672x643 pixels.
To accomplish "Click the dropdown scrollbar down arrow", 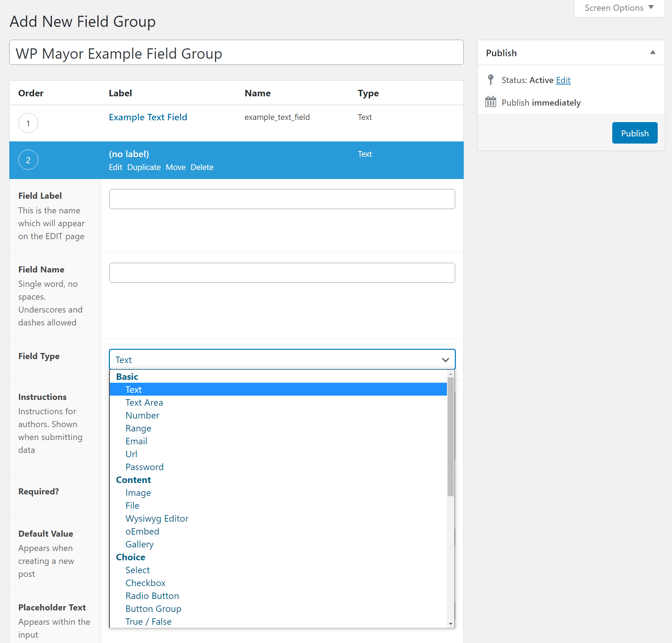I will pos(451,624).
